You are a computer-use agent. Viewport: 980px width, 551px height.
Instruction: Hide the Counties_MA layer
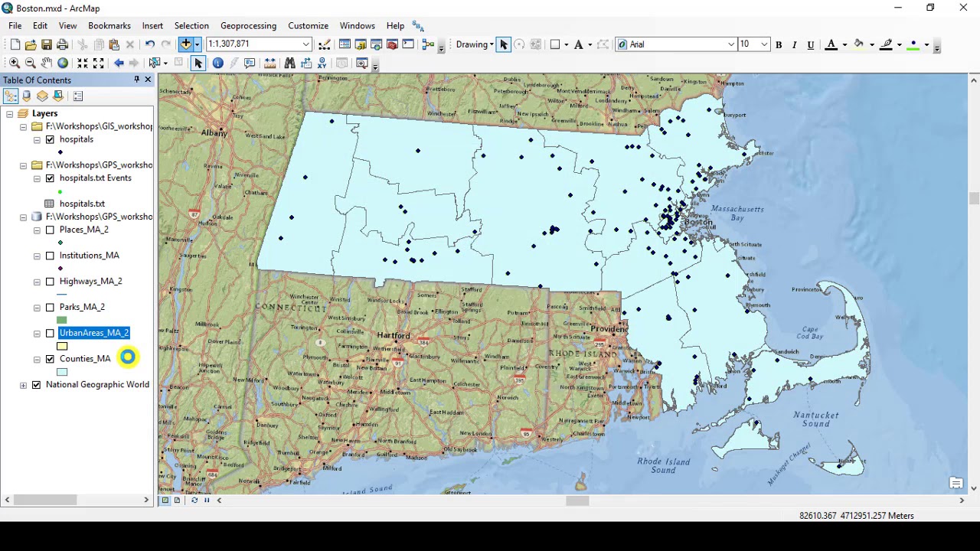click(50, 359)
